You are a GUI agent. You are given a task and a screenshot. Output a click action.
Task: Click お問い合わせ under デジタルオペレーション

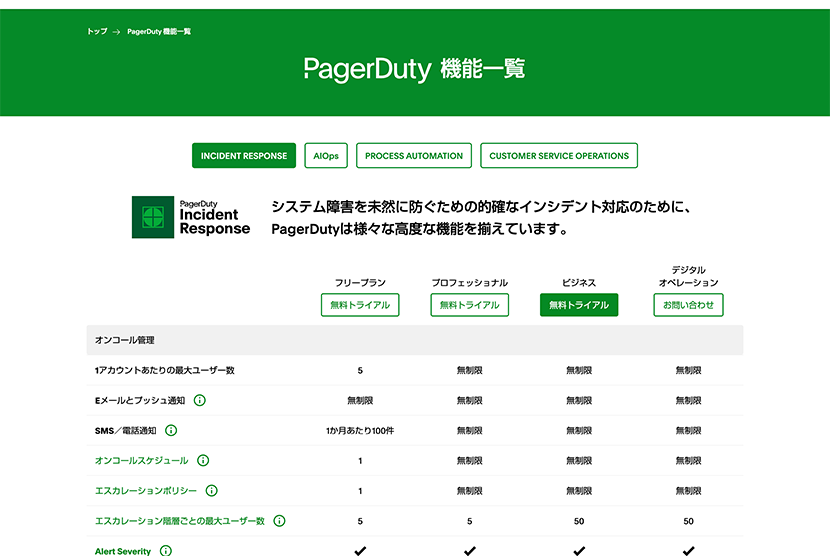click(x=688, y=305)
